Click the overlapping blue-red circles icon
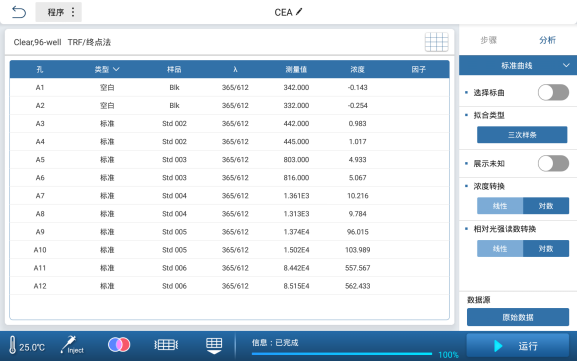The image size is (577, 361). [119, 345]
